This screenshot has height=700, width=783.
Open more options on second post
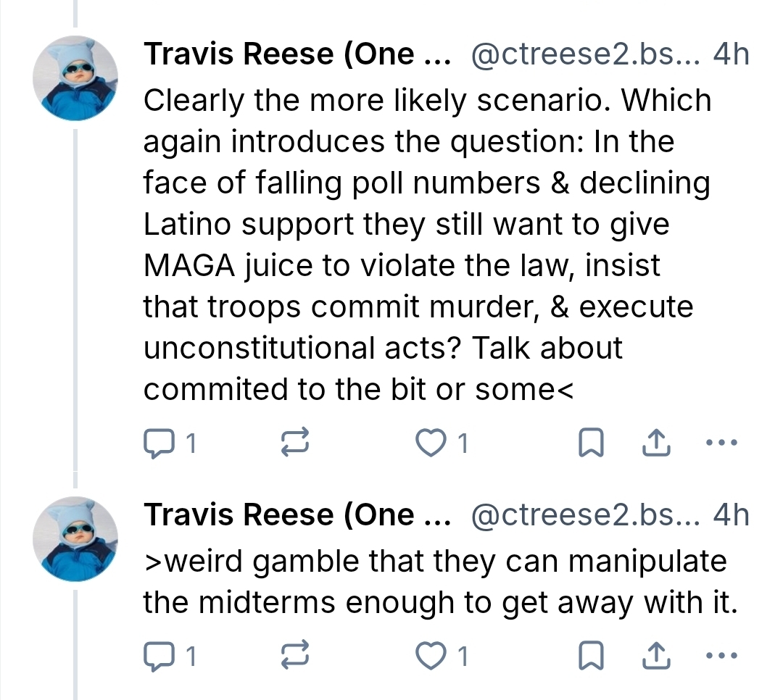click(721, 655)
